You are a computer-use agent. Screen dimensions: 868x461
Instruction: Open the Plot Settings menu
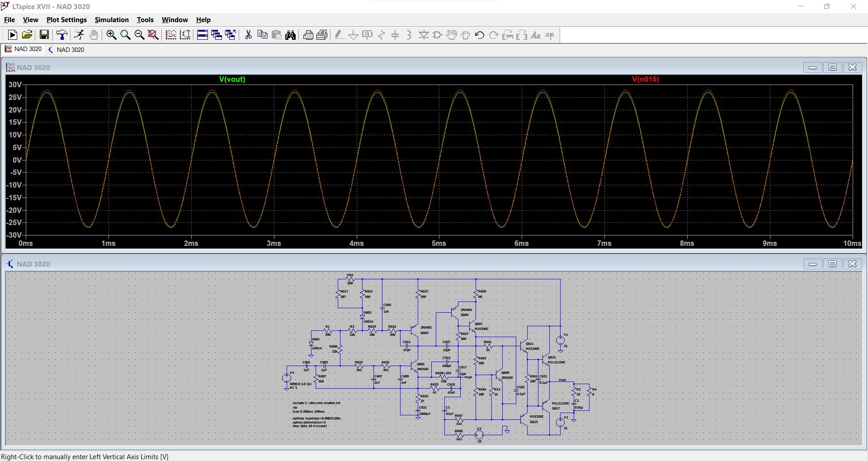66,20
